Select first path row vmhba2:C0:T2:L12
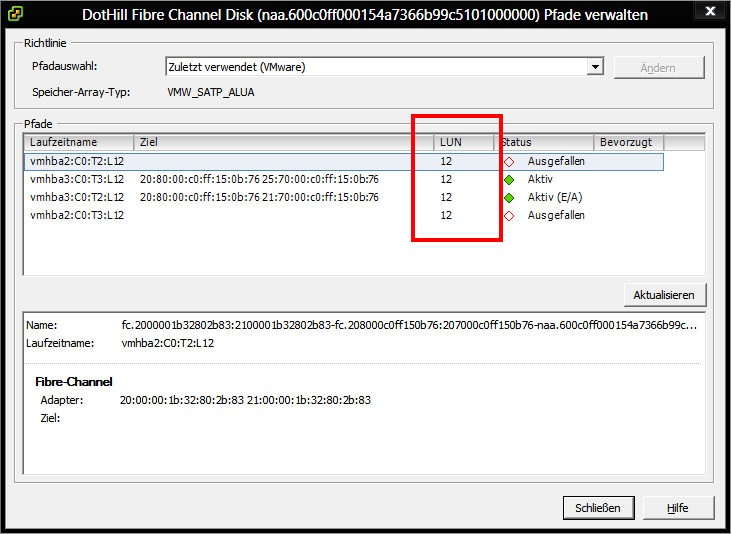 (x=77, y=162)
